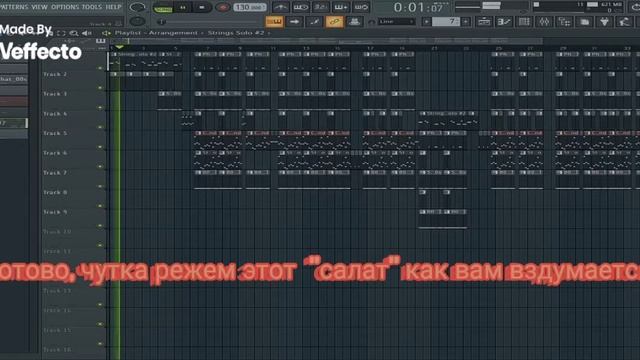Click the hint bar info icon
Viewport: 640px width, 360px height.
[x=161, y=22]
